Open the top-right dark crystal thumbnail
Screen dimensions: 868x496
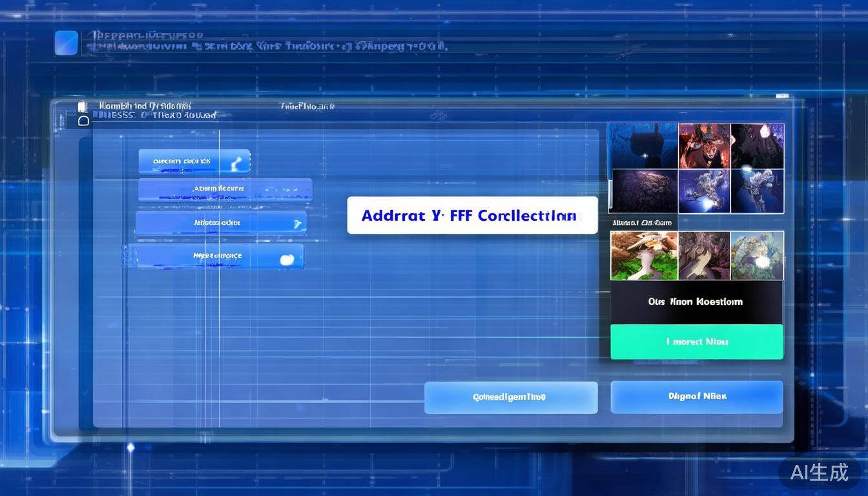tap(757, 146)
